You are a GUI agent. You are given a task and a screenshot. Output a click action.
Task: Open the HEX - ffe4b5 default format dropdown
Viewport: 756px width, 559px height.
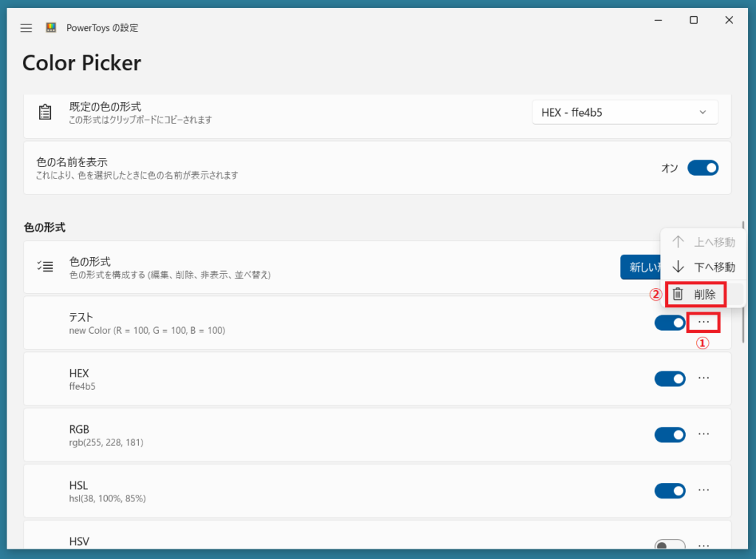pyautogui.click(x=625, y=112)
